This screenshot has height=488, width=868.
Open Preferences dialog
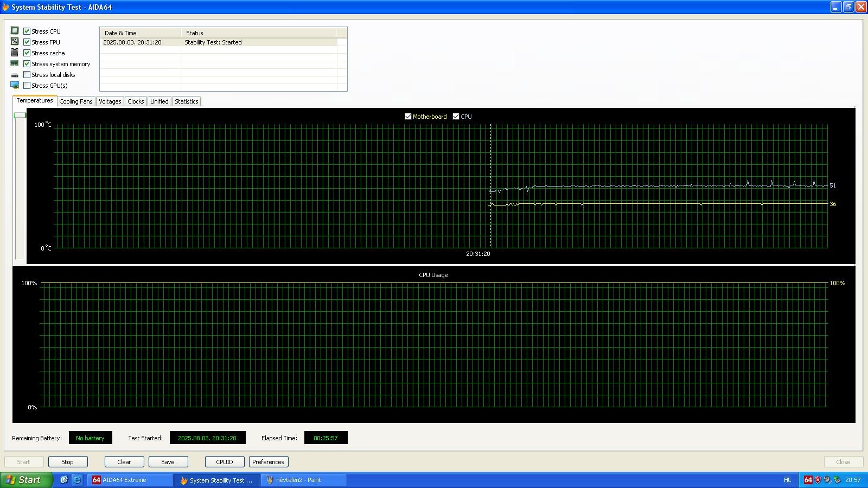pyautogui.click(x=268, y=462)
